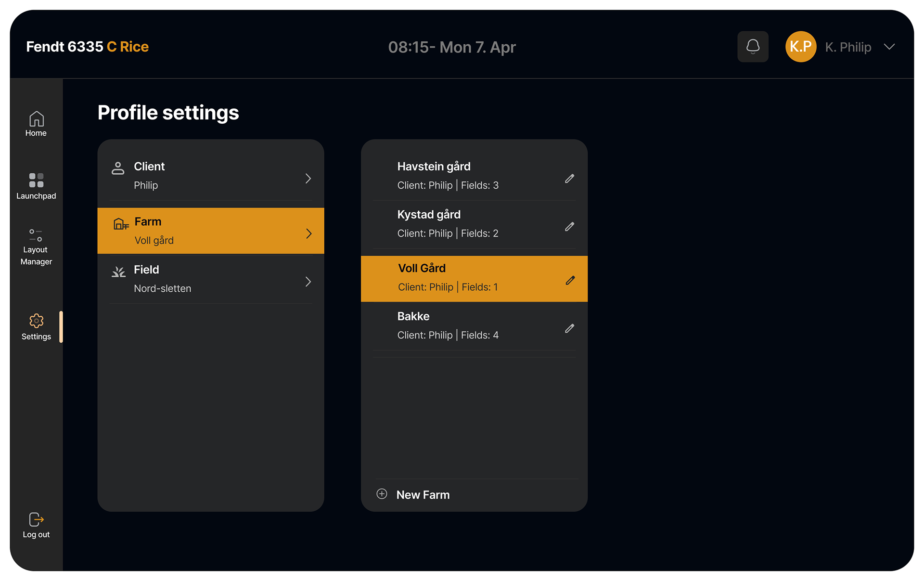Expand the Farm row chevron
The image size is (924, 581).
click(x=309, y=234)
